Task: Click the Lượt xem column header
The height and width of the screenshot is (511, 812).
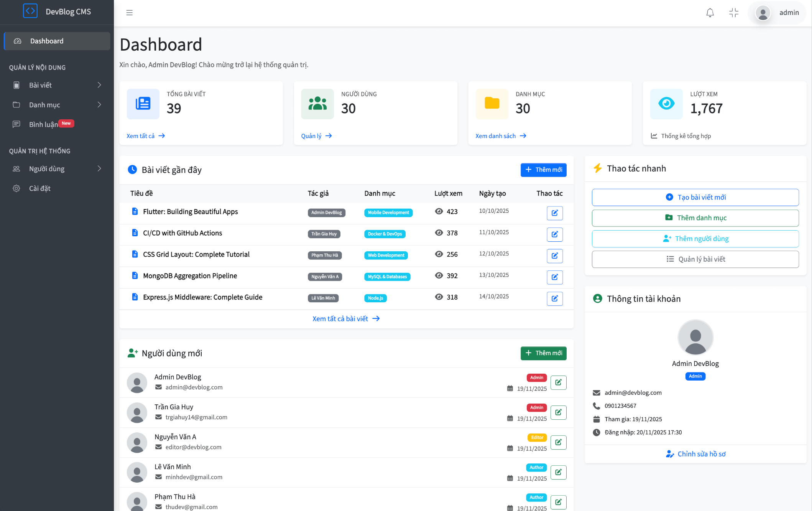Action: [x=448, y=193]
